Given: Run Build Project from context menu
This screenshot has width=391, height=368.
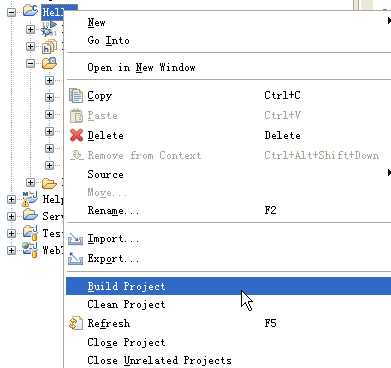Looking at the screenshot, I should [228, 286].
